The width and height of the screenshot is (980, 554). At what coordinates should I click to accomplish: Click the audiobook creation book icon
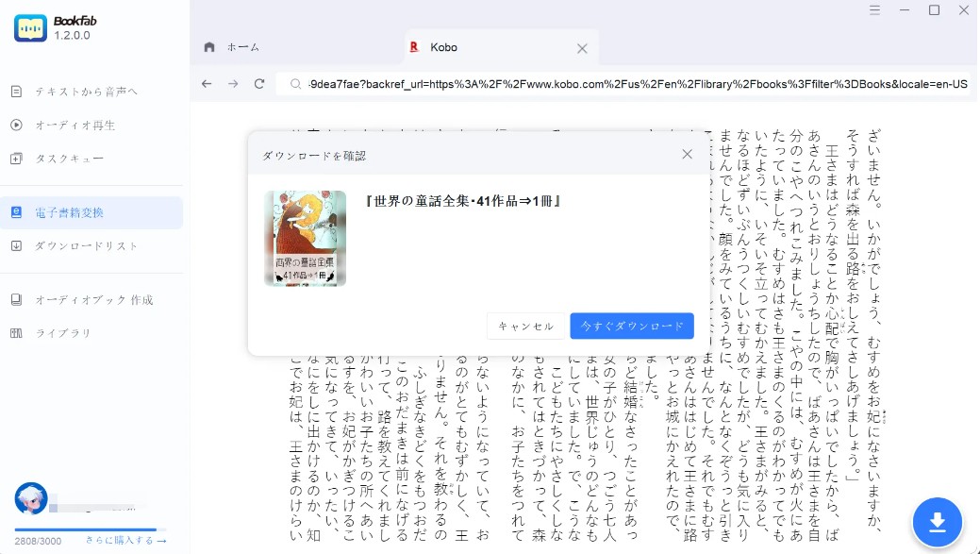coord(17,300)
